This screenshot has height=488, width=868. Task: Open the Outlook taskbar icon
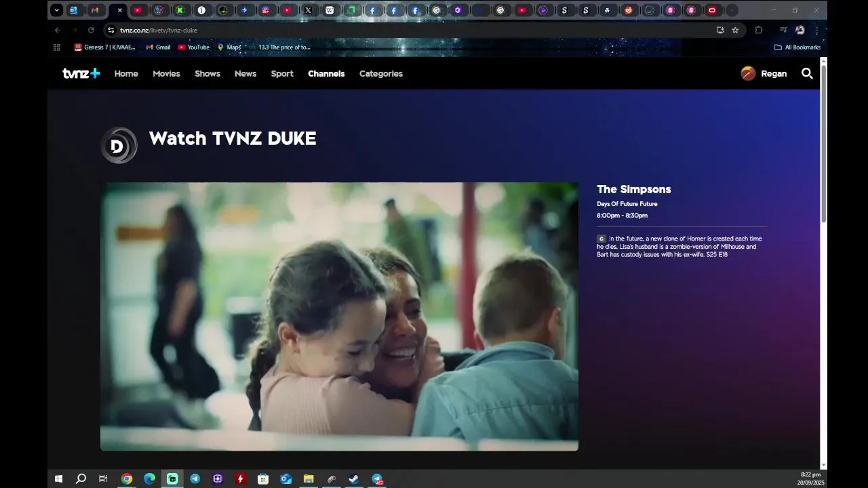point(285,479)
